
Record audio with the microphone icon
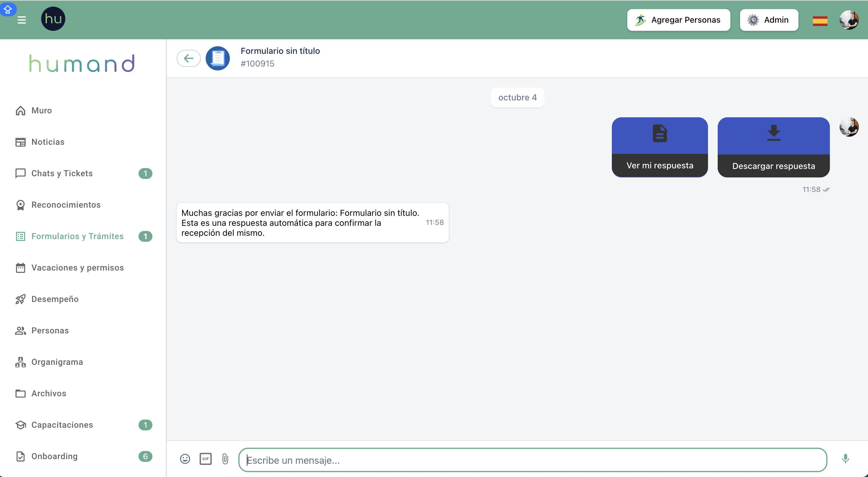(x=845, y=459)
